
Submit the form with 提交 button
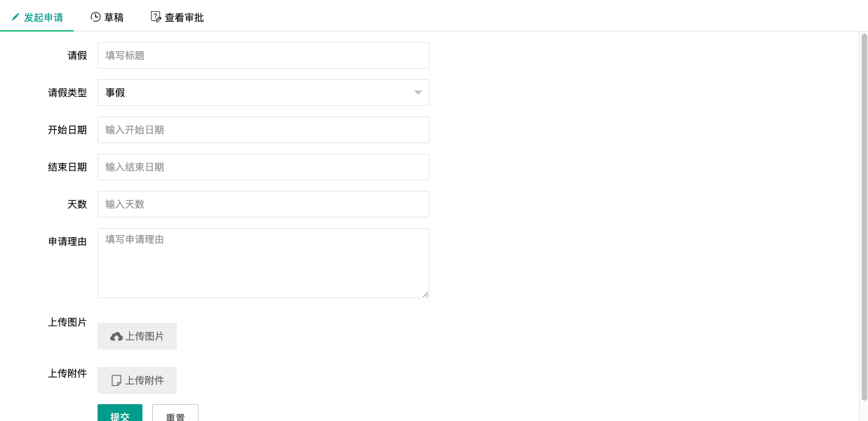120,413
